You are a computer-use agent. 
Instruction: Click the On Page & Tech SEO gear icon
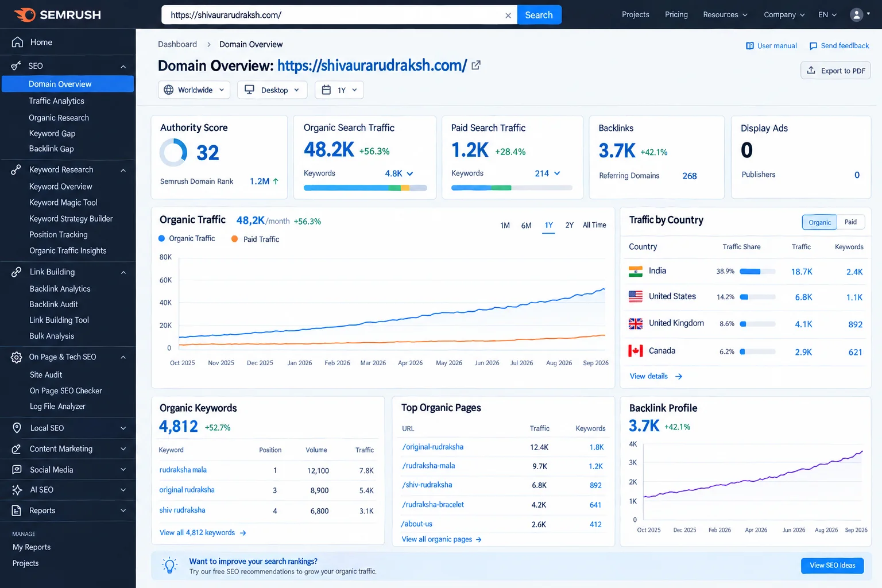pyautogui.click(x=17, y=357)
